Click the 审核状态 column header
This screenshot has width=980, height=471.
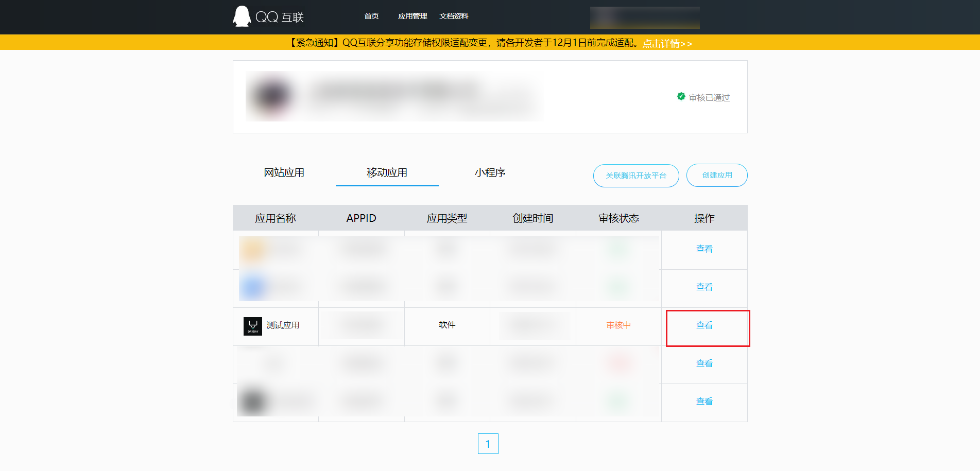click(618, 218)
